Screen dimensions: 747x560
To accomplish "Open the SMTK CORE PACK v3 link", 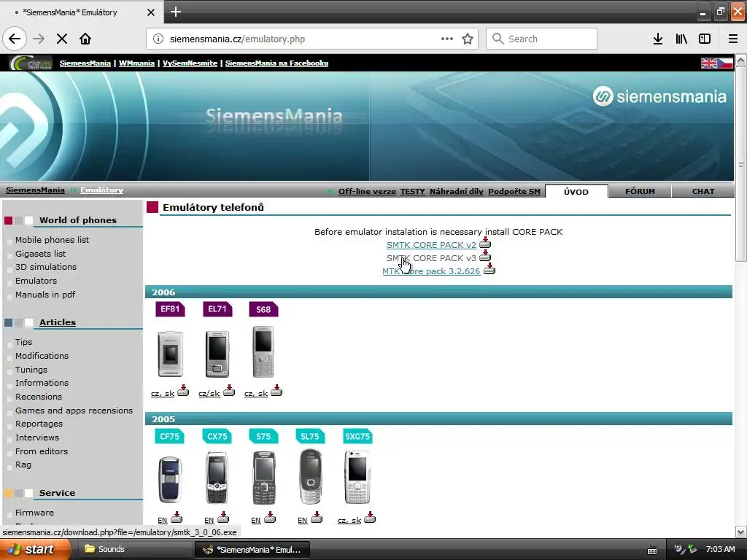I will (x=431, y=258).
